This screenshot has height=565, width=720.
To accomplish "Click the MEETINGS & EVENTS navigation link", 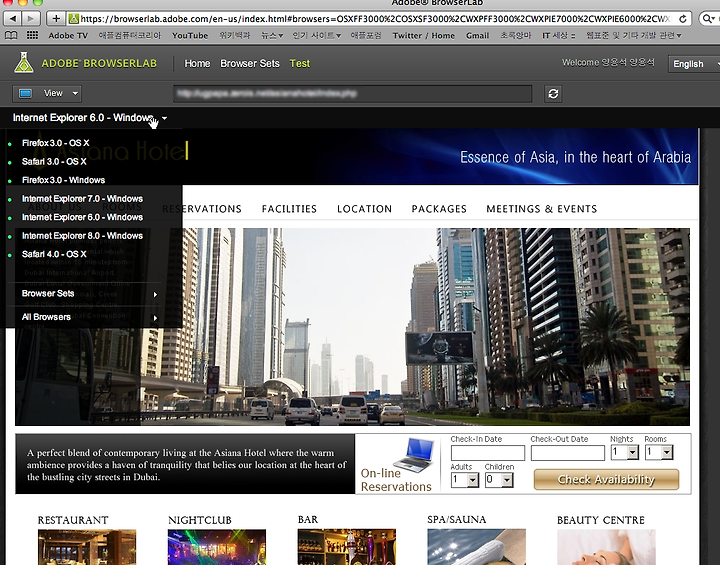I will coord(542,209).
